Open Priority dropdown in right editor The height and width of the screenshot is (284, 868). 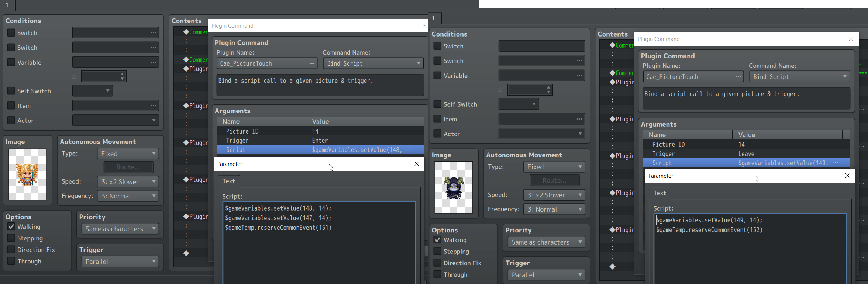tap(546, 242)
